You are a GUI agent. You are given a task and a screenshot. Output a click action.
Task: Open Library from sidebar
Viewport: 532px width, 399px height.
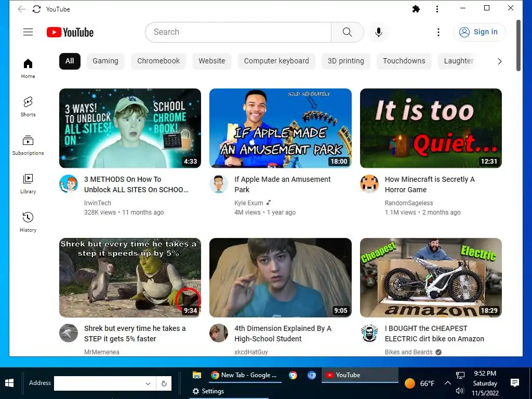coord(28,183)
